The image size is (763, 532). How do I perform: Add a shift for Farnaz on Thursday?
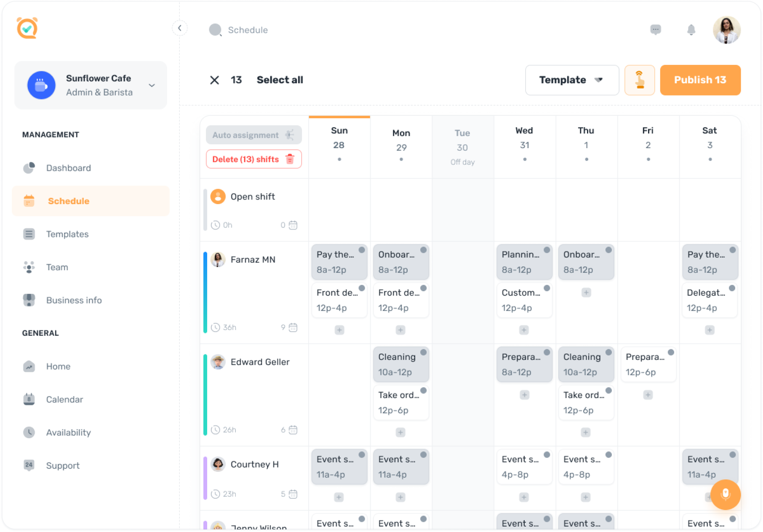point(586,293)
